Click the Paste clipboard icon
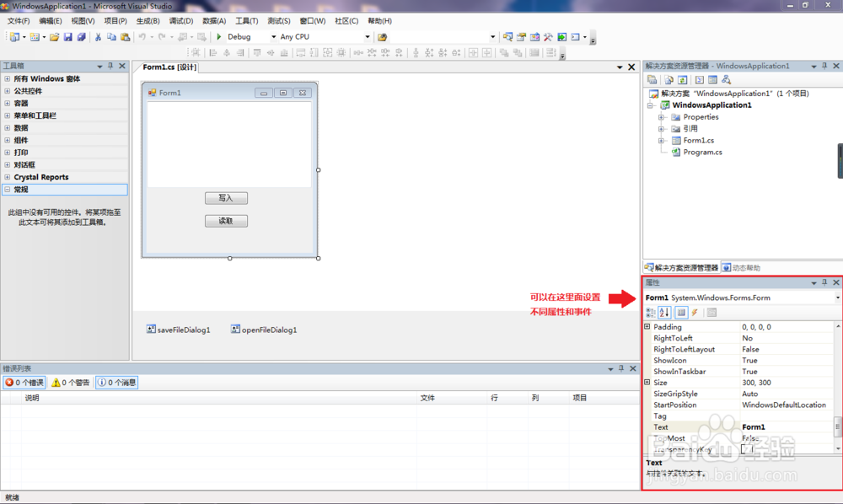 [x=126, y=36]
